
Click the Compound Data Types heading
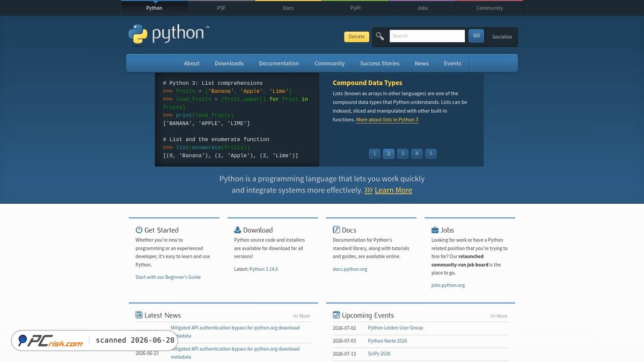click(x=367, y=83)
